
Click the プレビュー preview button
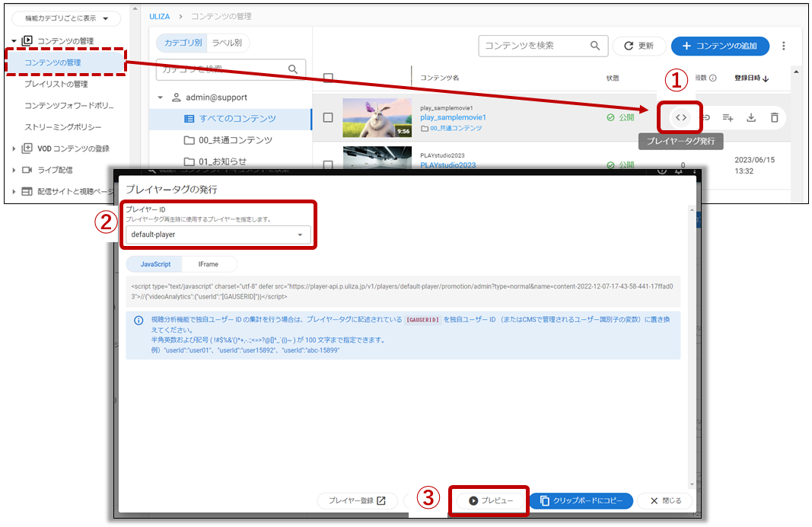tap(489, 501)
